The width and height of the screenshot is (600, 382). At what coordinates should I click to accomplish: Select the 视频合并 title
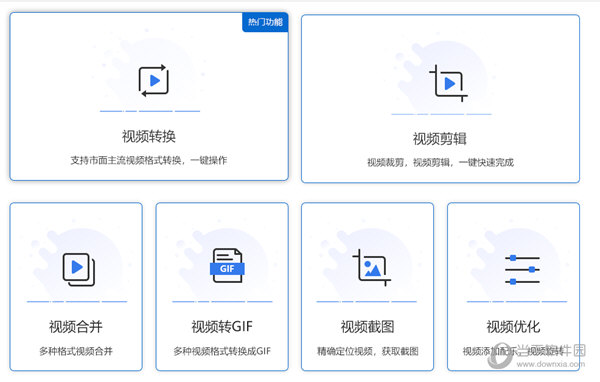coord(76,326)
